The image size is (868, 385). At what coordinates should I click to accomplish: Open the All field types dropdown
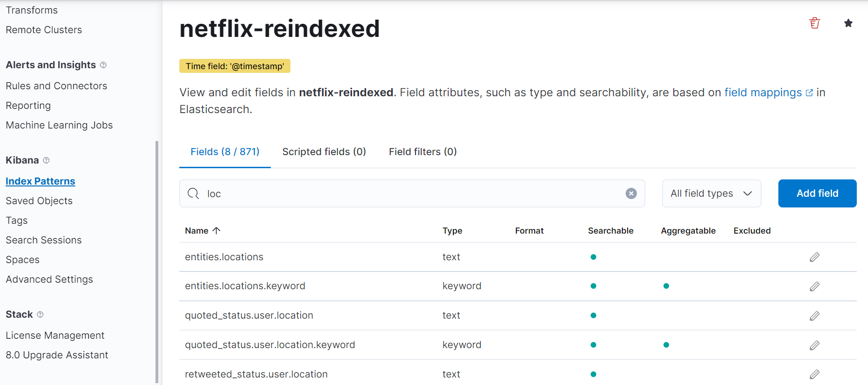pyautogui.click(x=711, y=193)
